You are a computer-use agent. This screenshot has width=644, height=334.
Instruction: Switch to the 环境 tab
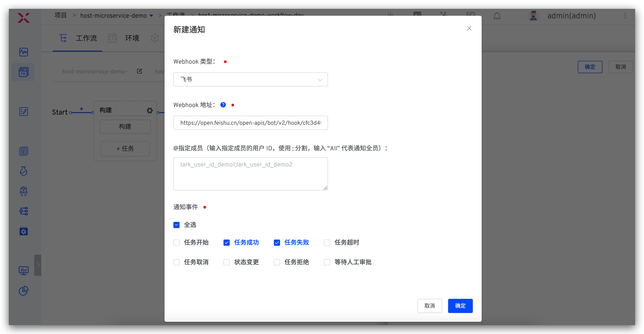[x=132, y=38]
